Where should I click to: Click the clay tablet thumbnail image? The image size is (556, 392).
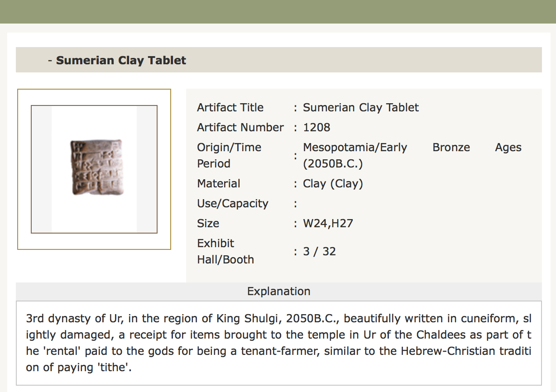96,167
